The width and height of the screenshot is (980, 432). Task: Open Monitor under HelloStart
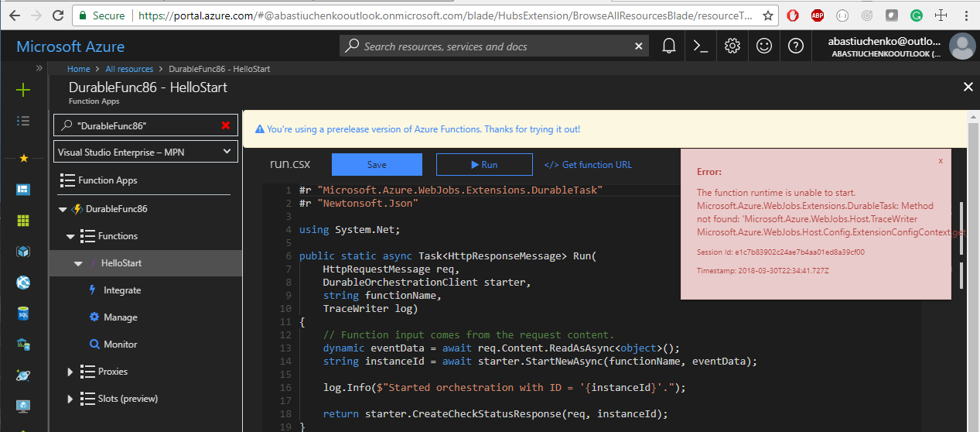pyautogui.click(x=121, y=345)
